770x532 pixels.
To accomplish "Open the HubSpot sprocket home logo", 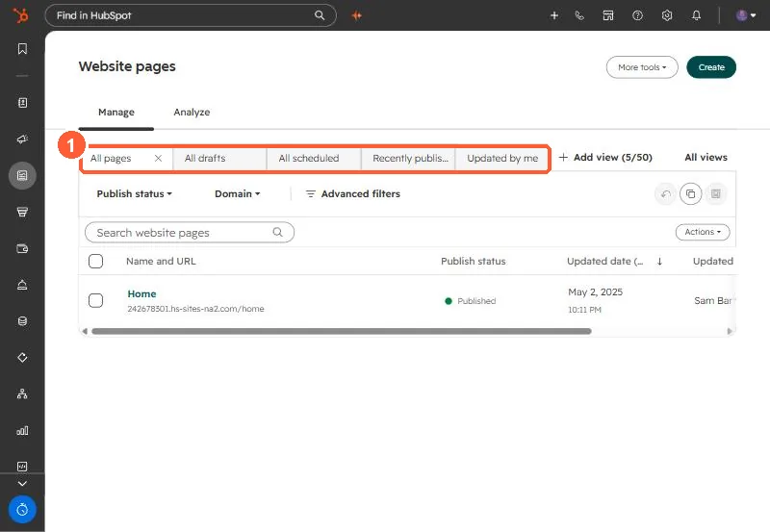I will [20, 15].
